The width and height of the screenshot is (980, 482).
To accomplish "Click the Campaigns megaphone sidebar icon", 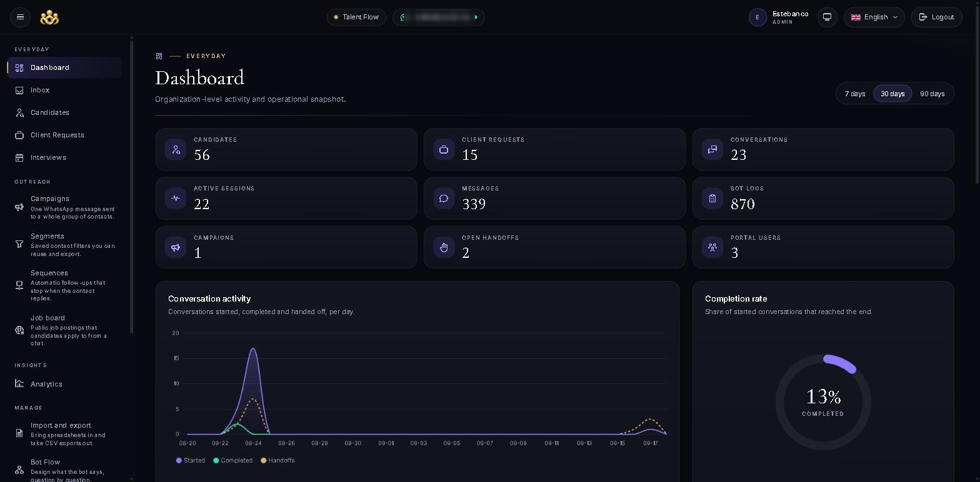I will (x=19, y=207).
